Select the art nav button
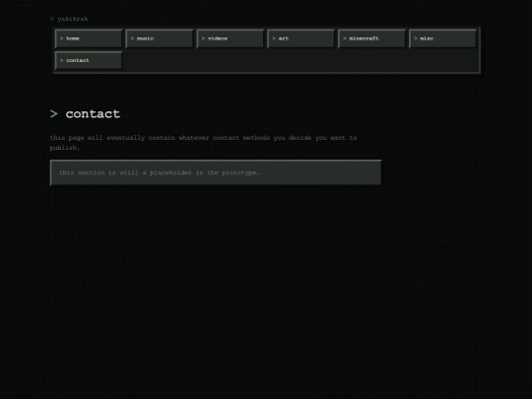The width and height of the screenshot is (532, 399). tap(300, 38)
